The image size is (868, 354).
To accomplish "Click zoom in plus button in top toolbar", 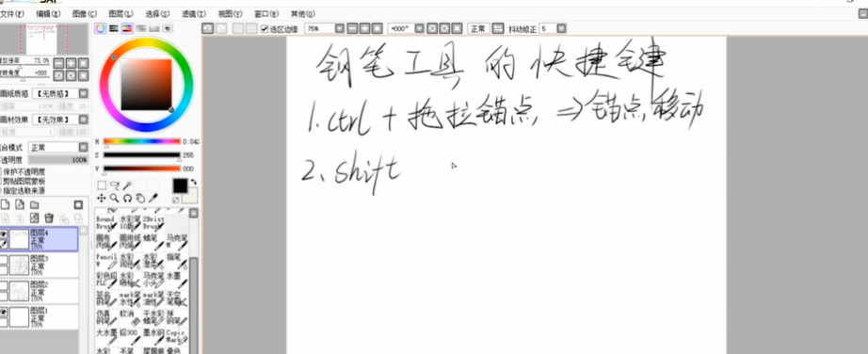I will [x=364, y=28].
